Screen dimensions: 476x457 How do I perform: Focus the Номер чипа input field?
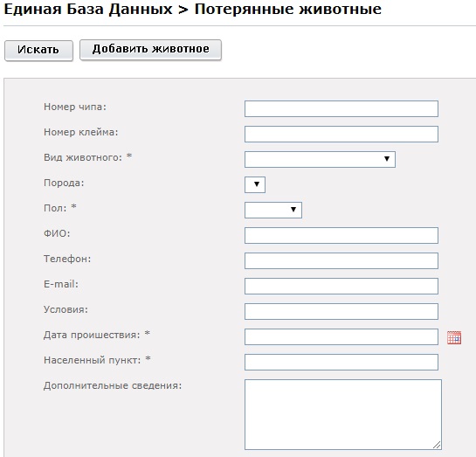(x=341, y=108)
